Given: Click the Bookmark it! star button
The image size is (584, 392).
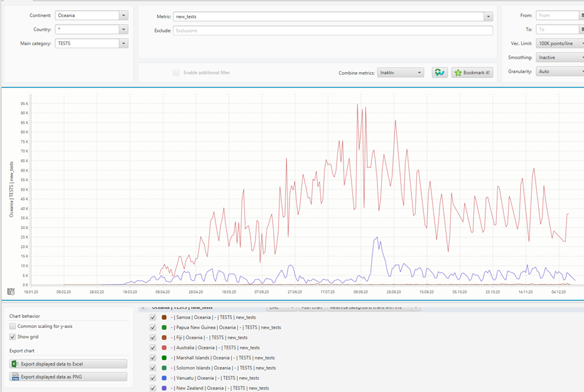Looking at the screenshot, I should coord(472,73).
